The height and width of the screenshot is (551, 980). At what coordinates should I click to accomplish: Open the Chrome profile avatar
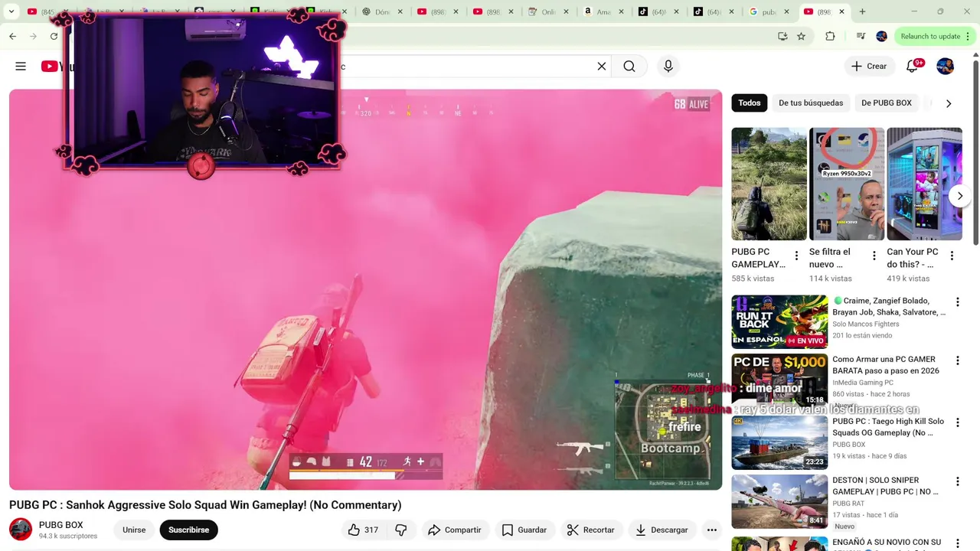pyautogui.click(x=881, y=36)
